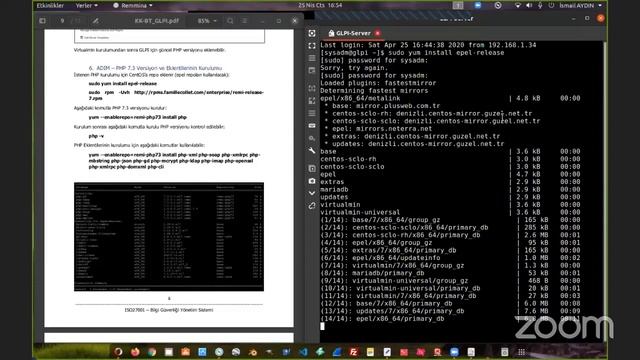Open clock calendar showing 25 Nis Cts

(320, 5)
